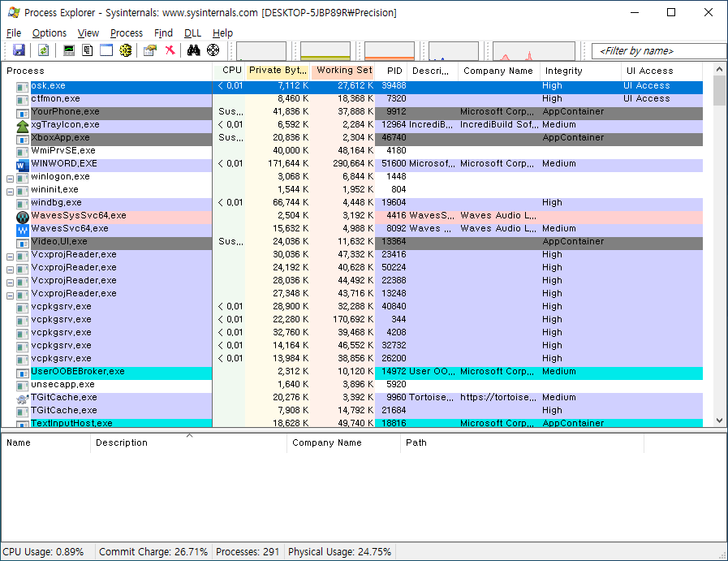Click the red X Kill Process icon
The width and height of the screenshot is (728, 561).
(170, 50)
